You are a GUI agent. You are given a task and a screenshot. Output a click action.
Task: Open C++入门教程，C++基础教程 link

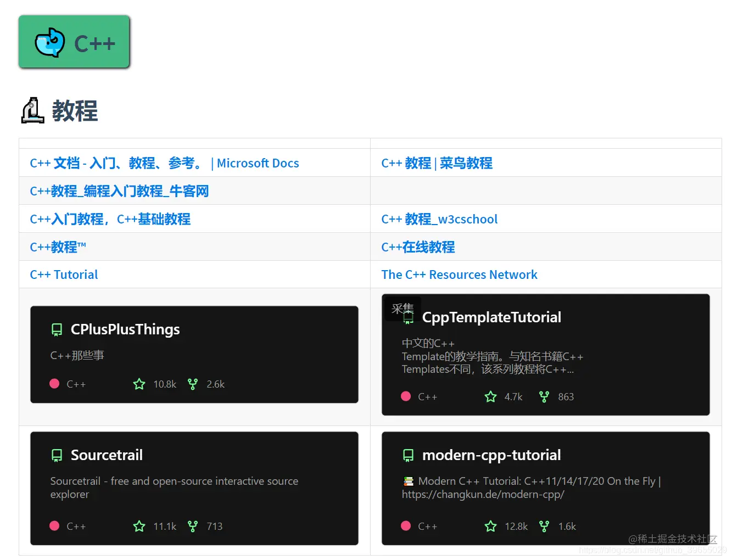[x=110, y=219]
